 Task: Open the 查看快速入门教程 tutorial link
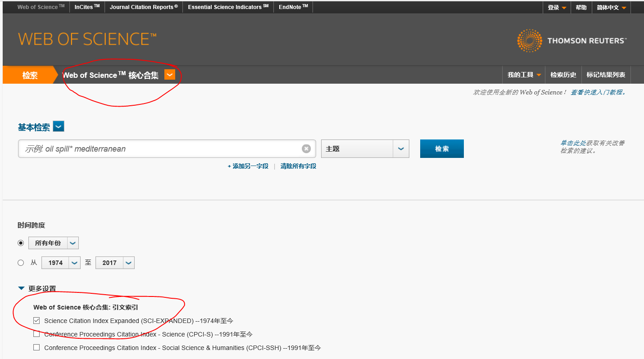[x=598, y=92]
